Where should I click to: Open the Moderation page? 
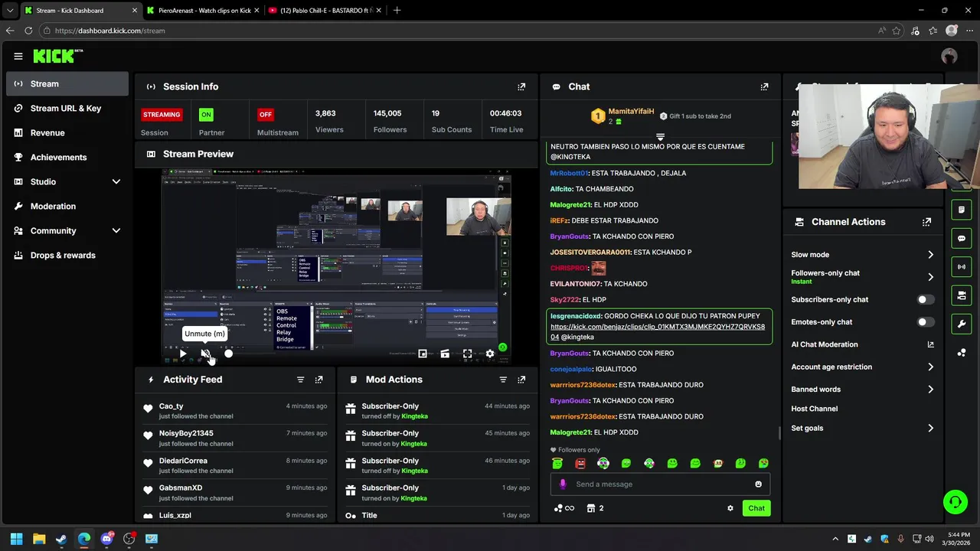[x=67, y=206]
